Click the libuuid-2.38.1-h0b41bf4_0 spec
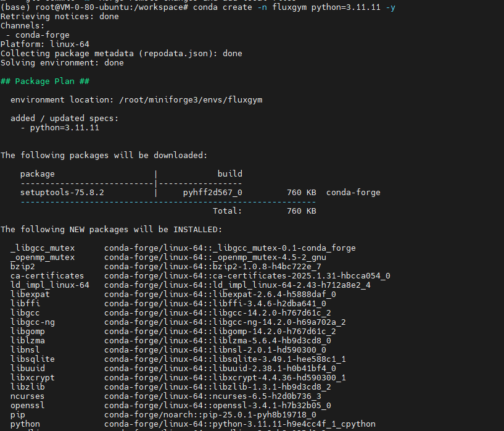504x431 pixels. pos(274,368)
